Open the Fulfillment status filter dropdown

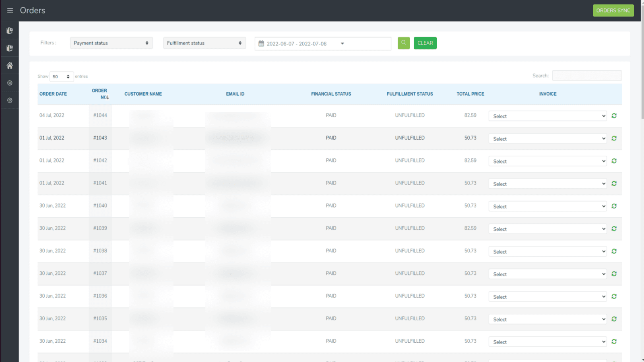[x=204, y=43]
